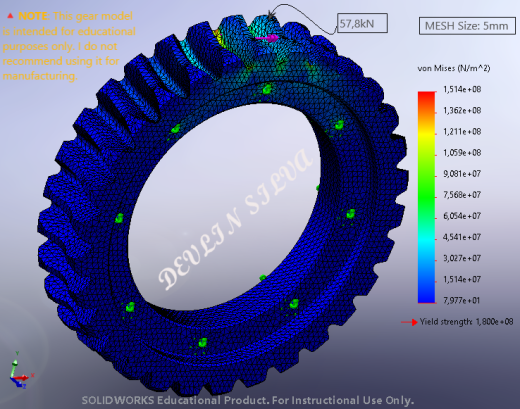
Task: Click the von Mises color gradient bar
Action: (426, 197)
